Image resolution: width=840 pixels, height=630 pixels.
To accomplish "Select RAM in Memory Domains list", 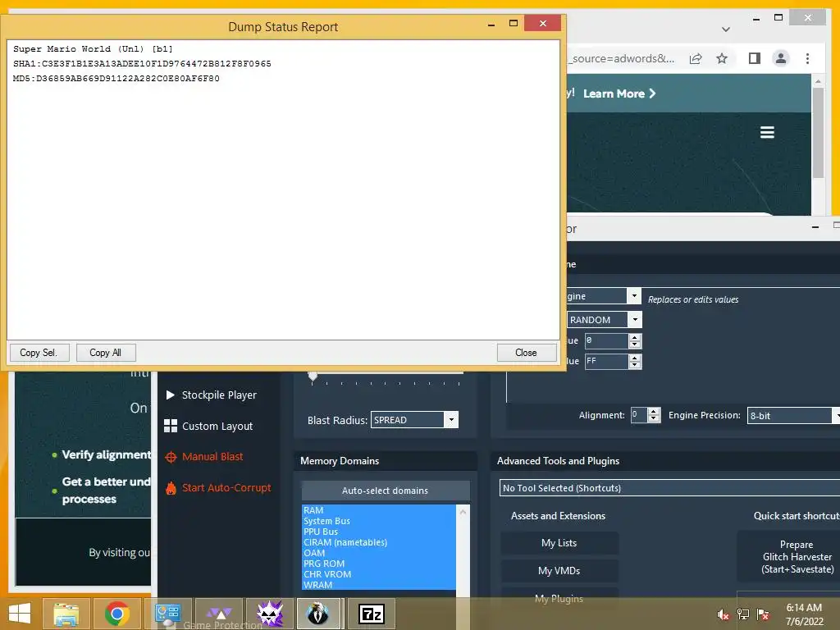I will [x=379, y=510].
